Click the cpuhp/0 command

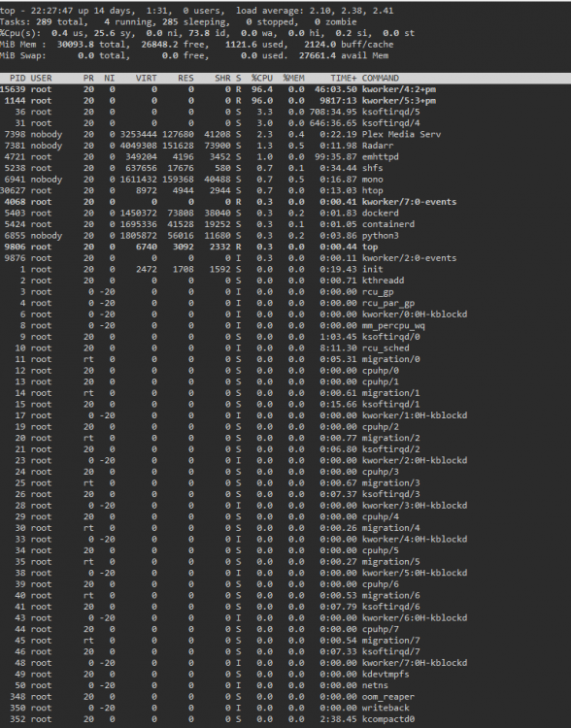tap(381, 371)
